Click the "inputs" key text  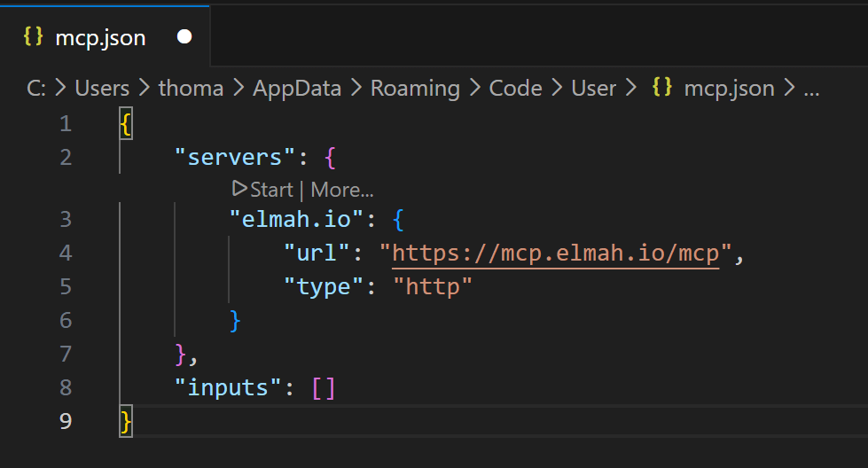point(228,388)
